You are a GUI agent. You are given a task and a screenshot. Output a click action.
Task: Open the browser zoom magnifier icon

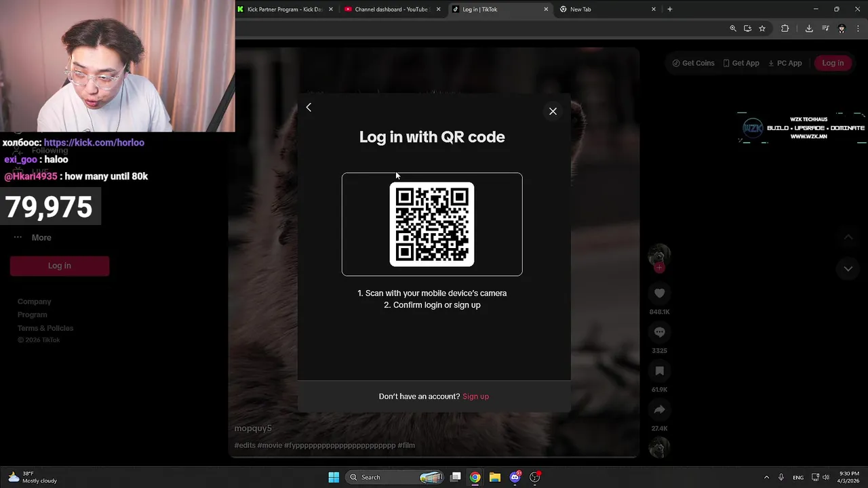click(733, 28)
